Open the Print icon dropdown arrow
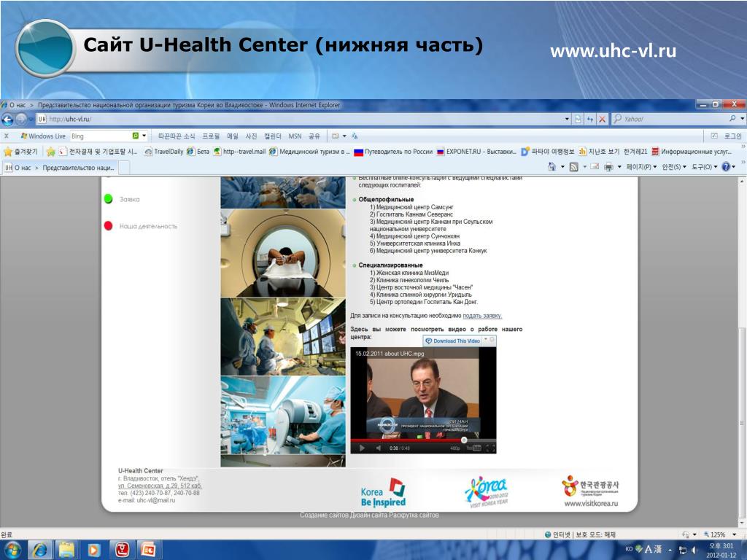Image resolution: width=747 pixels, height=560 pixels. 619,167
